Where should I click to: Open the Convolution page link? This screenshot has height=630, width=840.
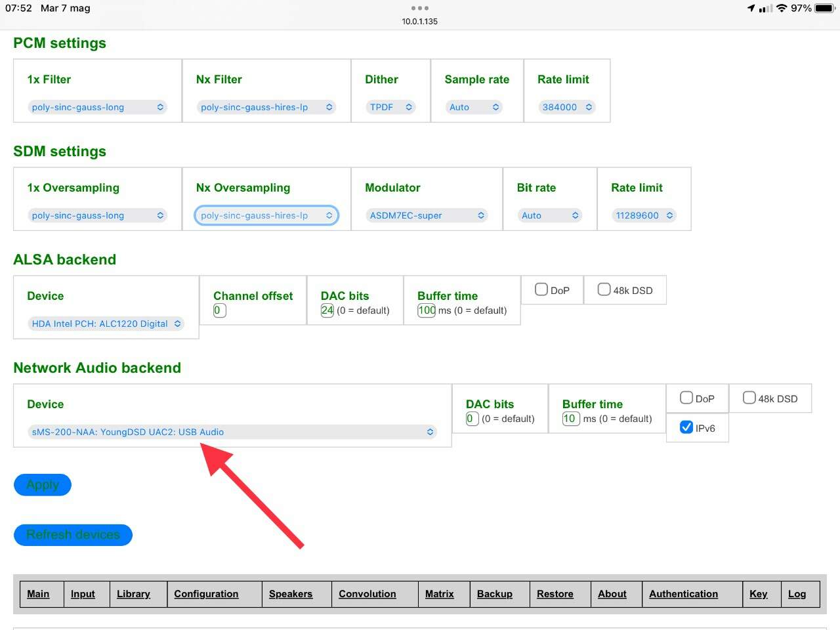[367, 594]
